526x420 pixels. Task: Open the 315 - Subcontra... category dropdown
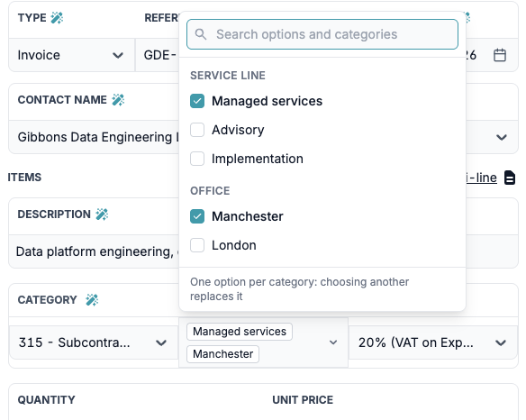click(x=94, y=342)
